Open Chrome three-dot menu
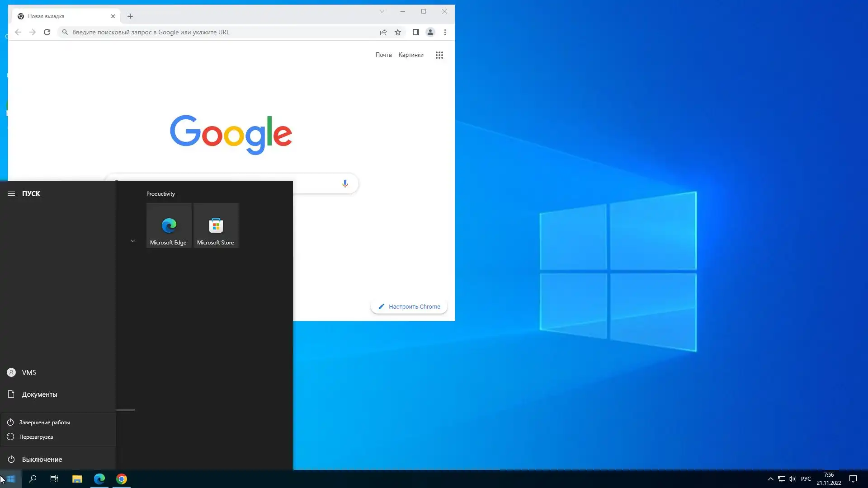This screenshot has width=868, height=488. click(x=445, y=32)
